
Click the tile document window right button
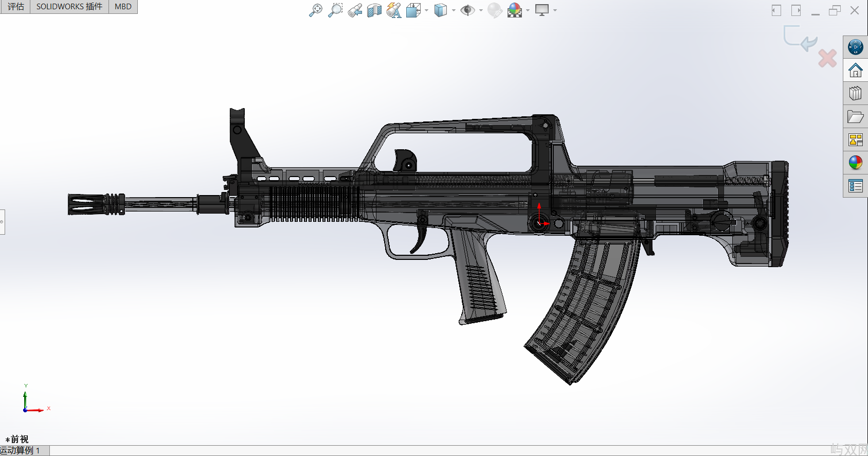coord(796,10)
